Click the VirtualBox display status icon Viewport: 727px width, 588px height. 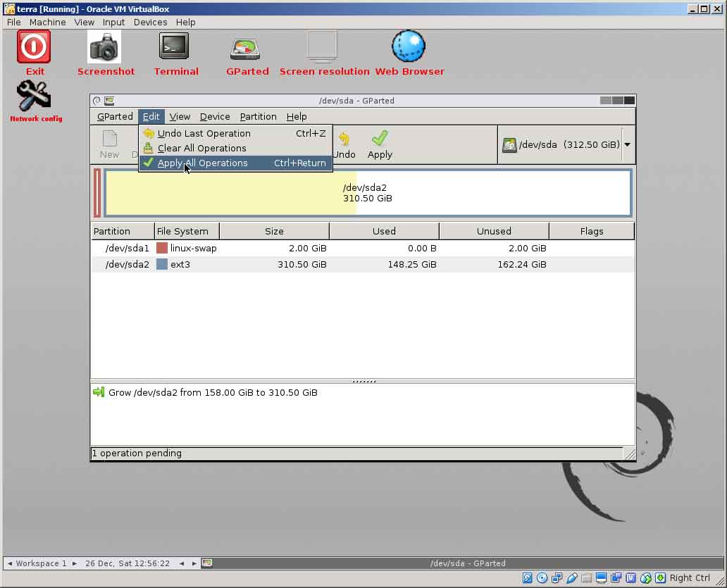click(602, 578)
